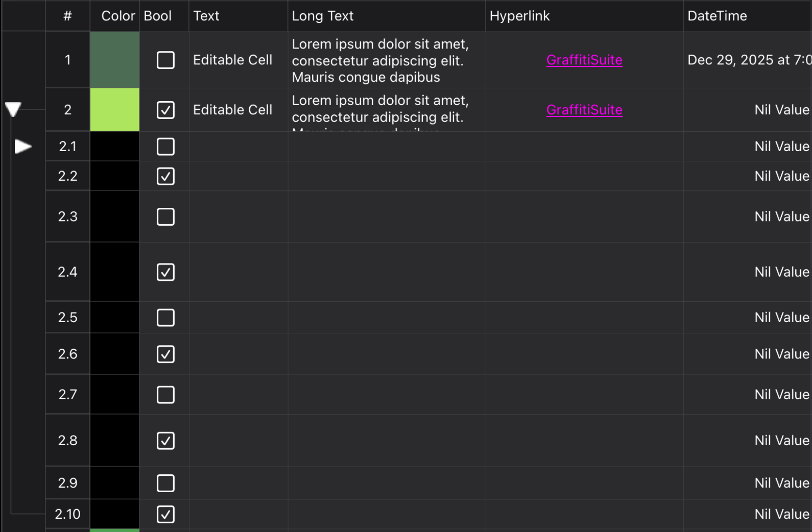
Task: Expand row 2.1 disclosure triangle
Action: pos(22,147)
